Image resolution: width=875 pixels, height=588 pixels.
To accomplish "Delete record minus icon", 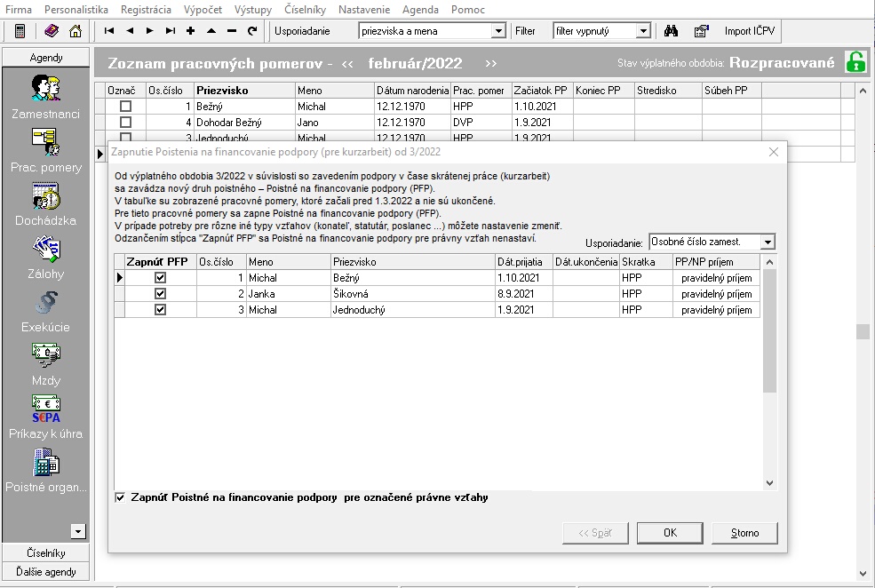I will point(232,31).
